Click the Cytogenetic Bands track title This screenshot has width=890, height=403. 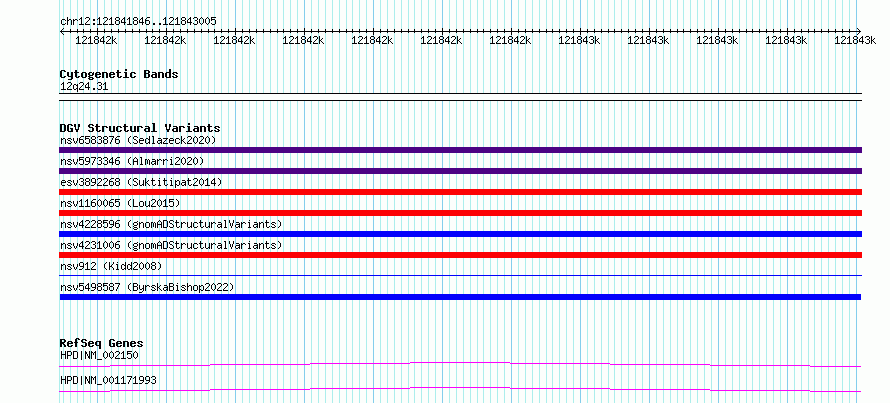119,74
